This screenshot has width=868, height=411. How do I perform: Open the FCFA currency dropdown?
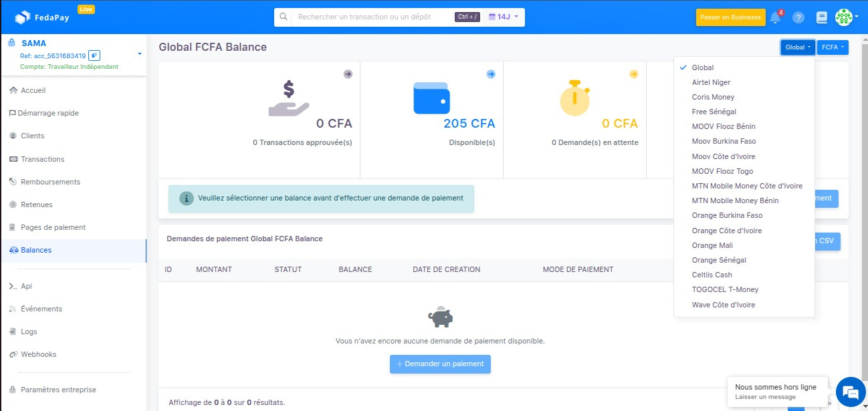point(832,47)
